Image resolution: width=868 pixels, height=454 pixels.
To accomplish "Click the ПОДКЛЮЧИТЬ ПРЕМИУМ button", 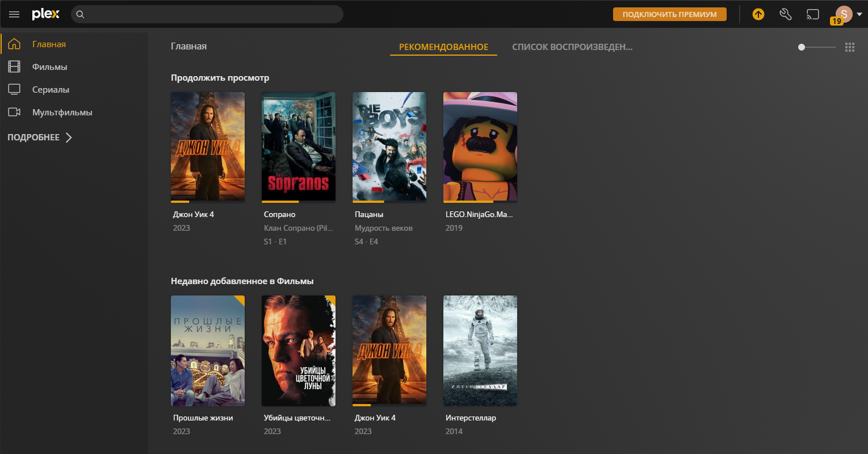I will pos(670,14).
